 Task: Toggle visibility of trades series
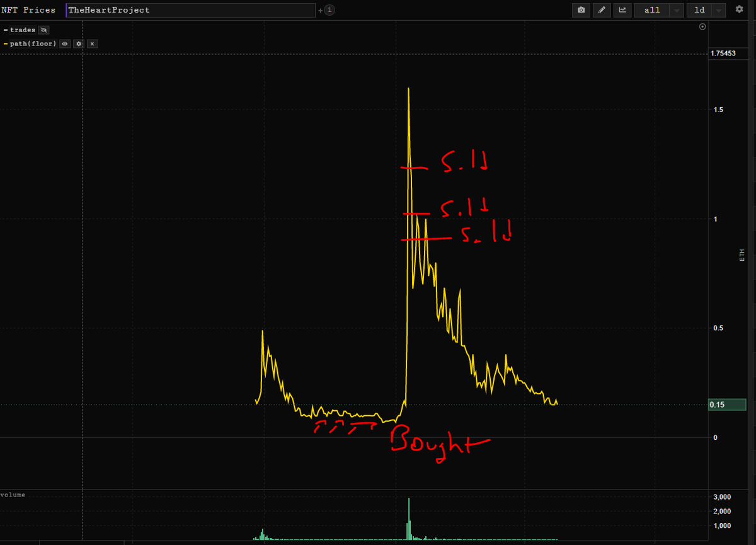[x=43, y=30]
